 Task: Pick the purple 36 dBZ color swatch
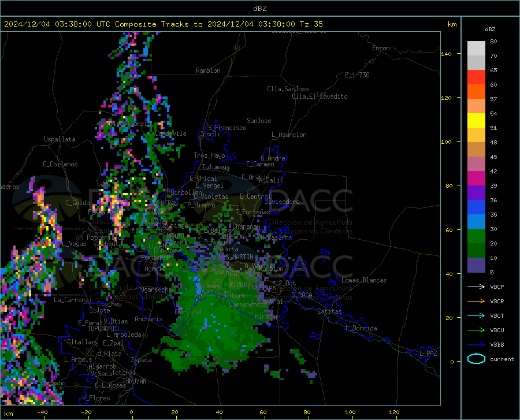(476, 193)
